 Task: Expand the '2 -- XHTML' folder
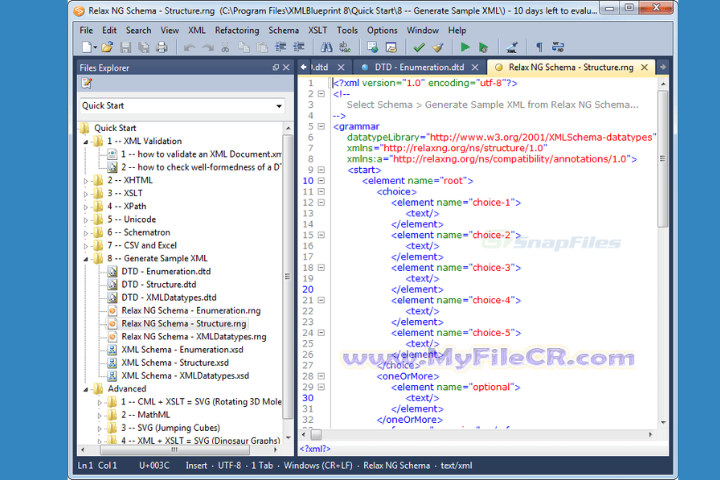[x=86, y=181]
